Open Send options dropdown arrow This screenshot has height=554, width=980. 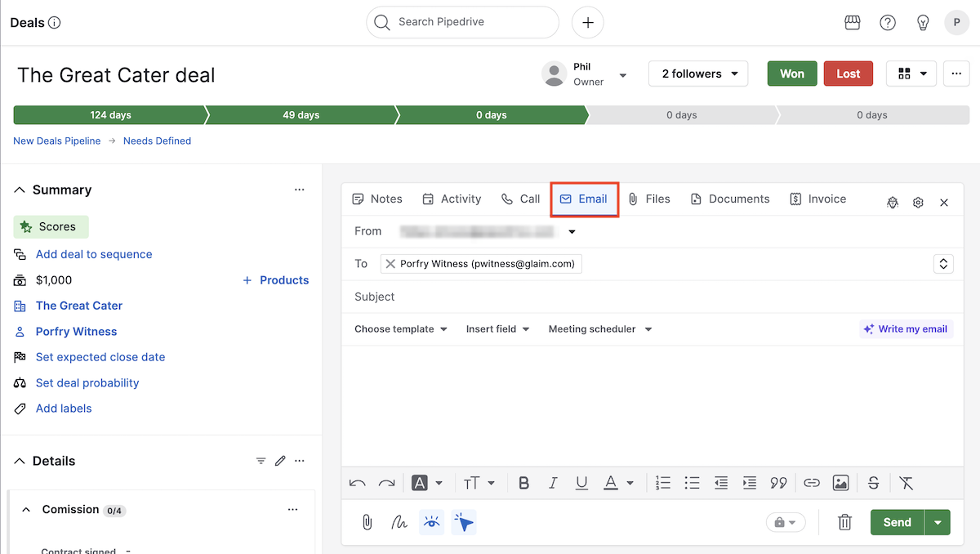938,522
